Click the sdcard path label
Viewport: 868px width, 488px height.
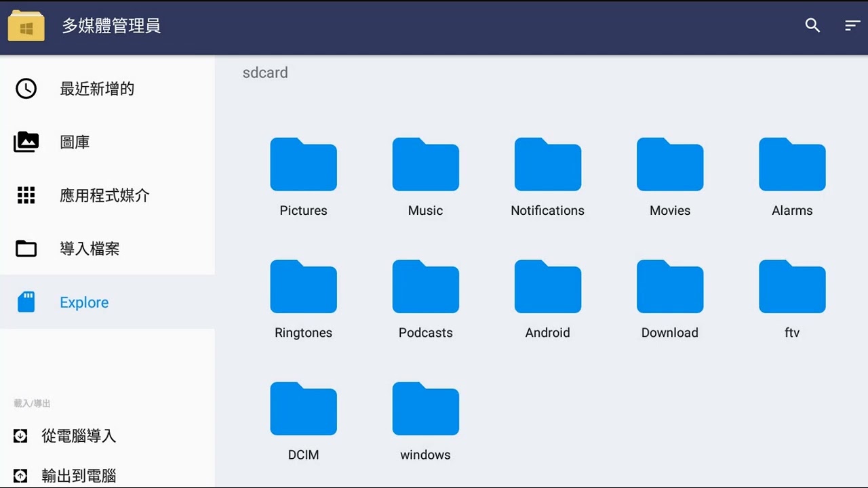[265, 73]
